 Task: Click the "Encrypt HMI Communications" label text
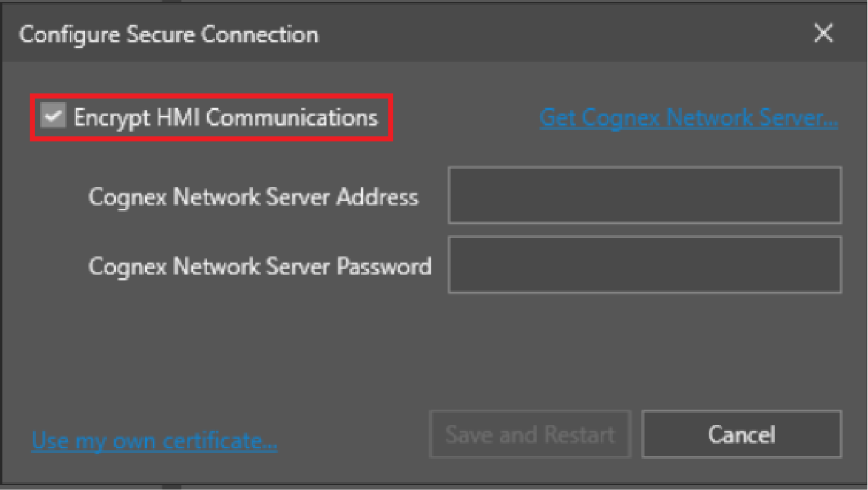(x=226, y=117)
